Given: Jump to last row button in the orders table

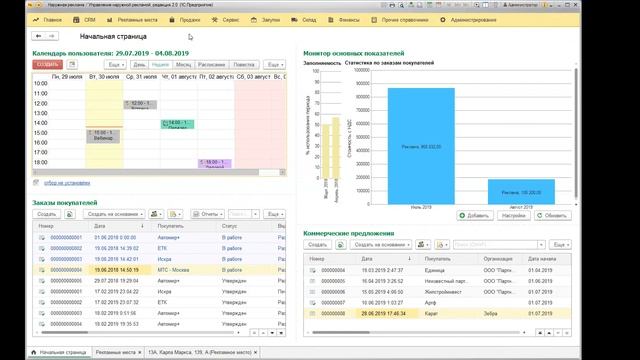Looking at the screenshot, I should (x=281, y=333).
